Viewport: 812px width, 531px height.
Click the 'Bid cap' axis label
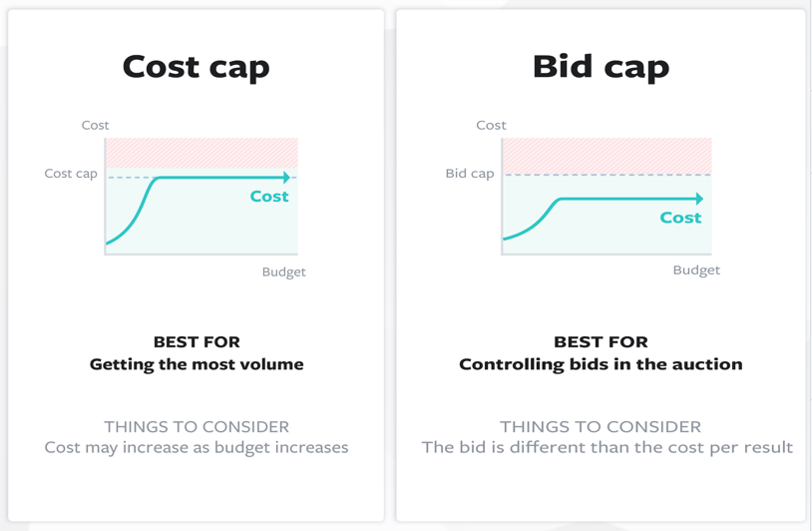470,174
